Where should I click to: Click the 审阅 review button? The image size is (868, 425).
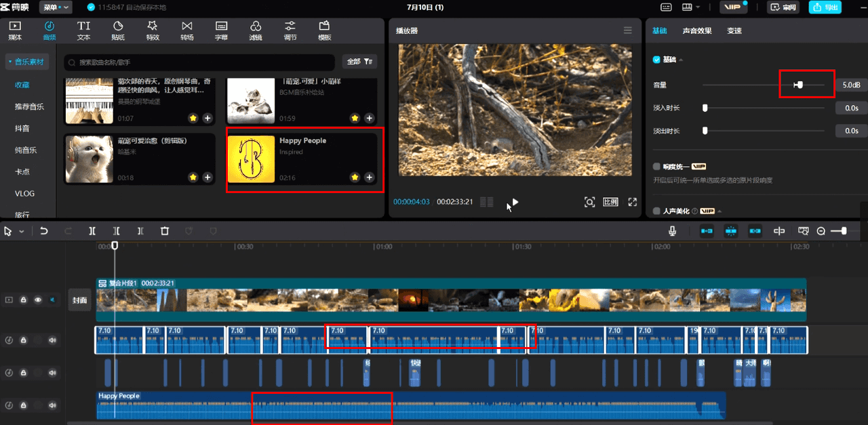pyautogui.click(x=782, y=7)
